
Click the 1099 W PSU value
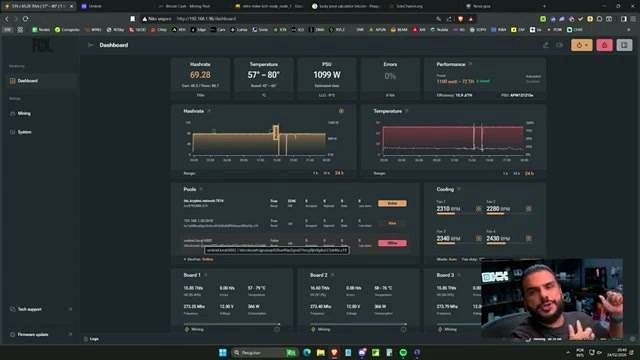tap(327, 75)
